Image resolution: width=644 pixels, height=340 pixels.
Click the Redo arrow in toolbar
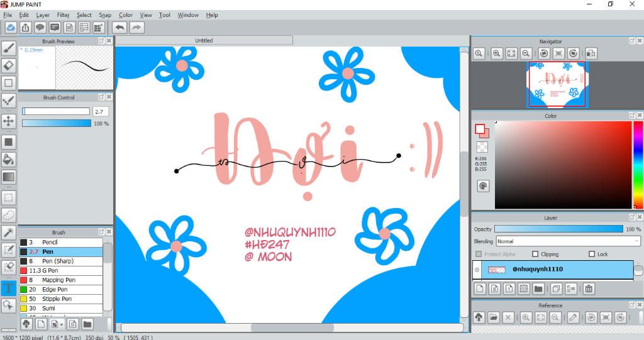coord(136,28)
